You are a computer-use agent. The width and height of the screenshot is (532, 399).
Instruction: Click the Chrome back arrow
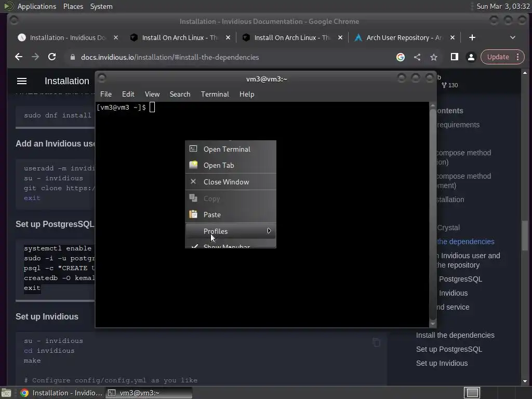(19, 57)
